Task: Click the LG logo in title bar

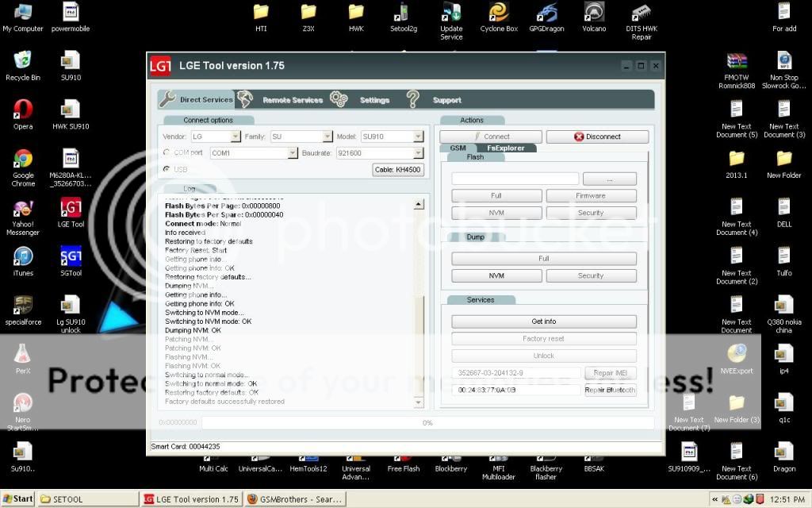Action: (x=160, y=66)
